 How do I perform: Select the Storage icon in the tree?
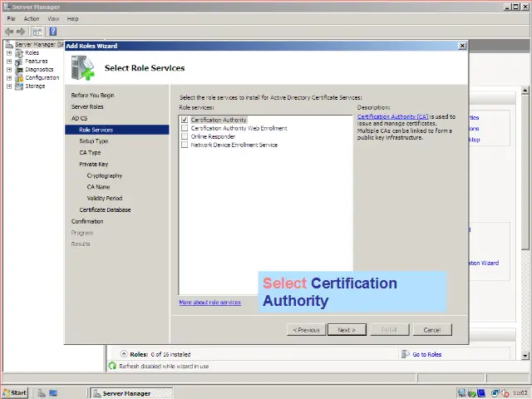tap(19, 86)
